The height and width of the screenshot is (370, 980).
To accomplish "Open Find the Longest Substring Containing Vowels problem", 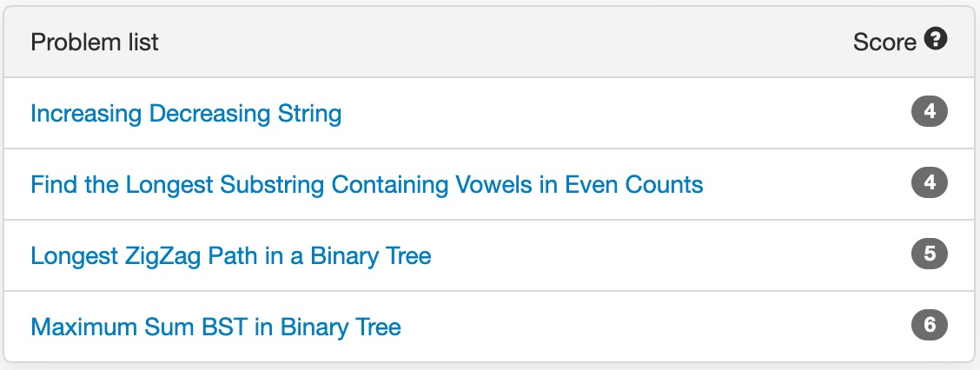I will point(367,184).
